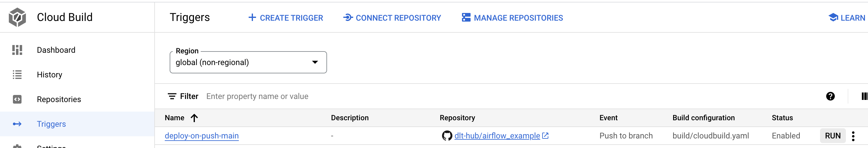Open the trigger row's three-dot actions menu
This screenshot has height=148, width=868.
(853, 136)
